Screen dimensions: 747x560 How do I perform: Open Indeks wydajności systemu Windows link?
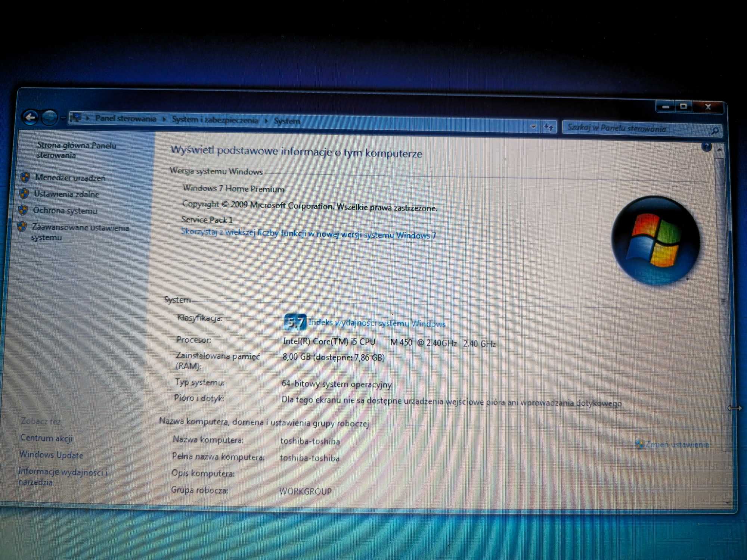point(377,323)
